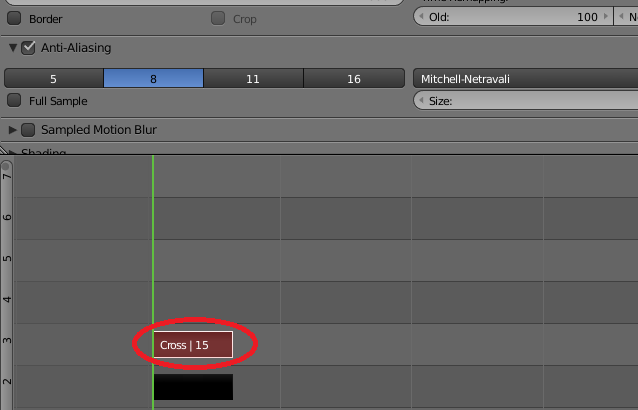Collapse the Anti-Aliasing panel triangle
The image size is (638, 410).
click(13, 48)
